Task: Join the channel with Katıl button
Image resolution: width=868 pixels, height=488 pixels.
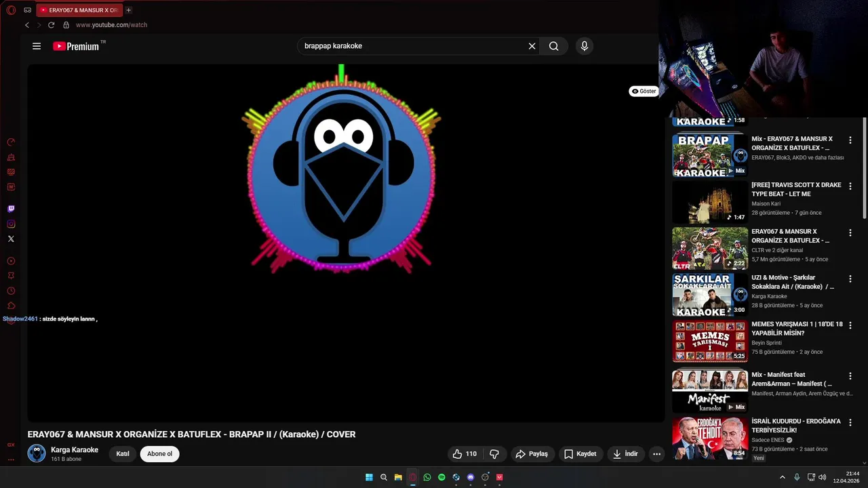Action: coord(123,454)
